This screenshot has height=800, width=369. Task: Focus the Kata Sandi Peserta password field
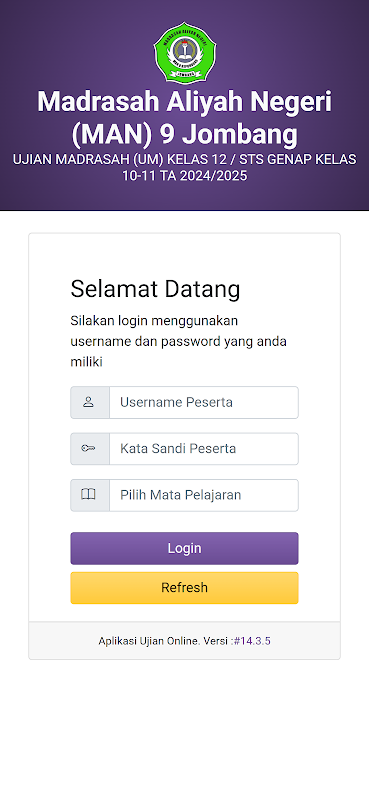click(204, 449)
